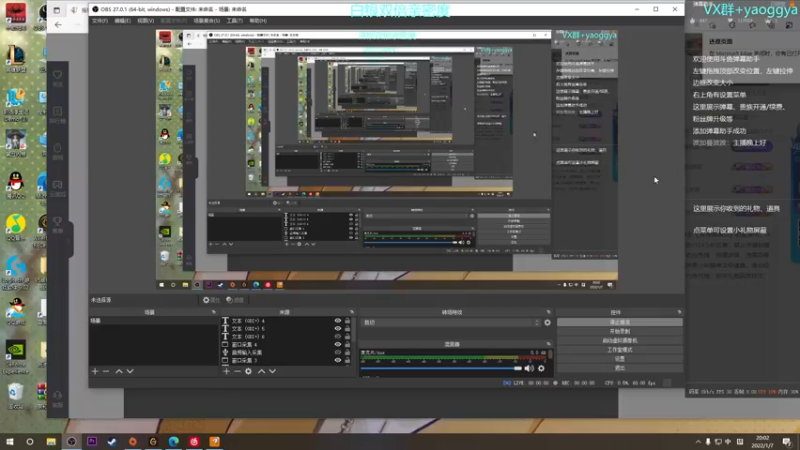Pop out the Scenes dock panel

point(214,312)
